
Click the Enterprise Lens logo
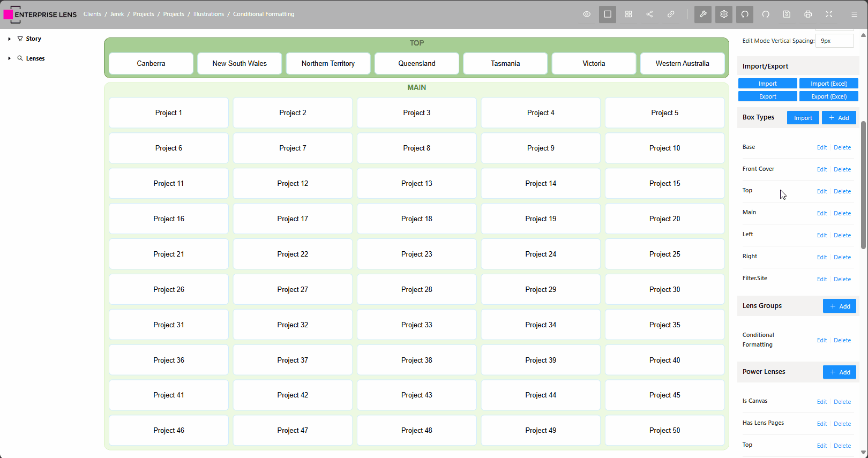point(40,14)
